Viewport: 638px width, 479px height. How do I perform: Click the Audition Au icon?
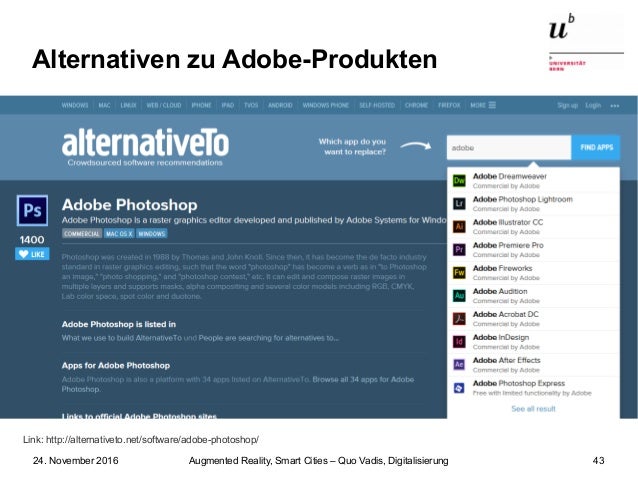click(459, 295)
